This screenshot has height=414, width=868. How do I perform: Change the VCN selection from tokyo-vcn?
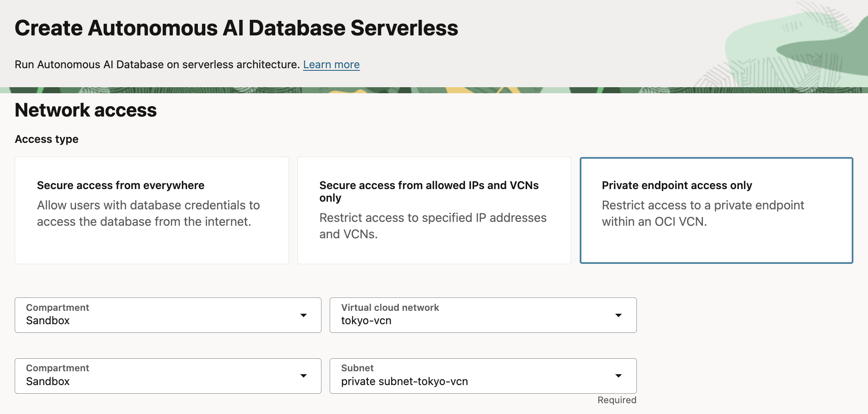coord(483,315)
